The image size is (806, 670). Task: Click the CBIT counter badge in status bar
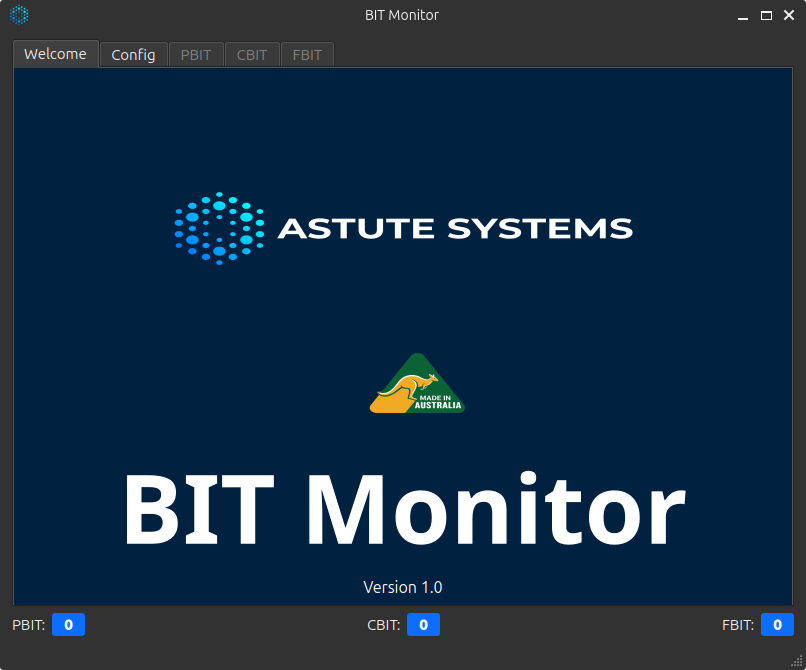(x=423, y=624)
